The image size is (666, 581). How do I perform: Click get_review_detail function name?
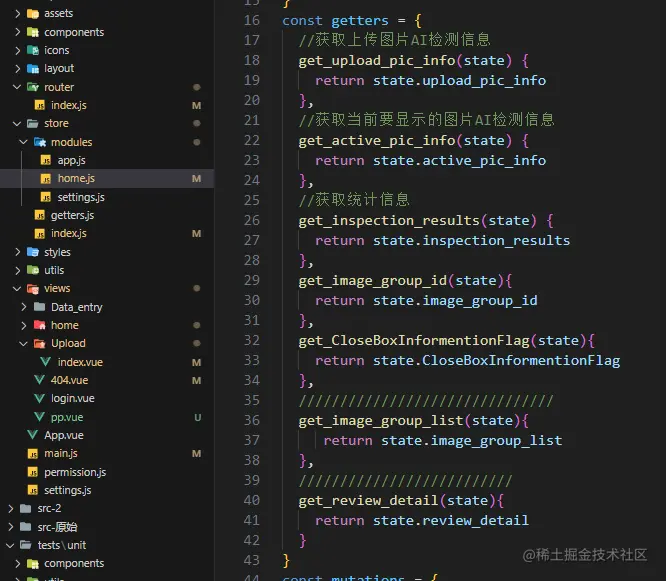368,500
